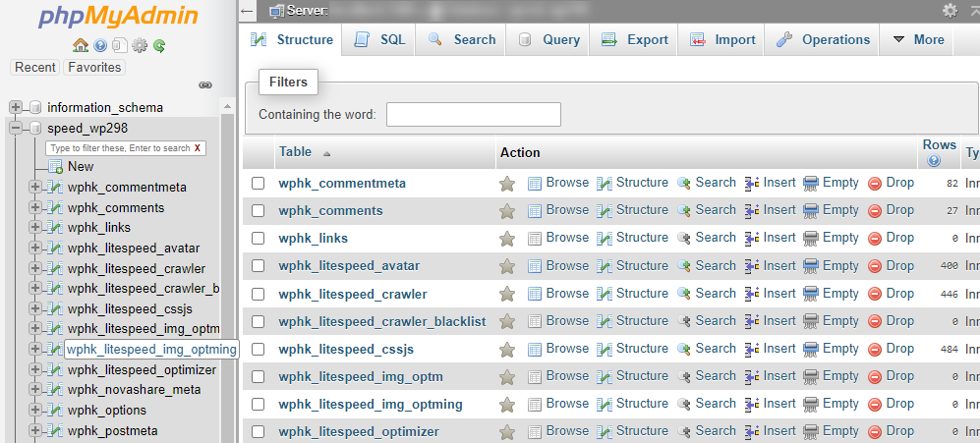Open the Export tab

pyautogui.click(x=635, y=40)
